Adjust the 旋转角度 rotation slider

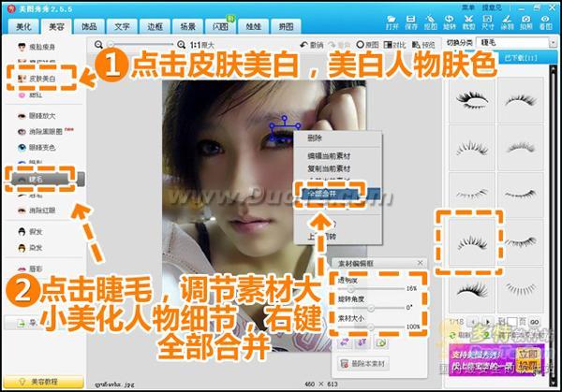371,308
